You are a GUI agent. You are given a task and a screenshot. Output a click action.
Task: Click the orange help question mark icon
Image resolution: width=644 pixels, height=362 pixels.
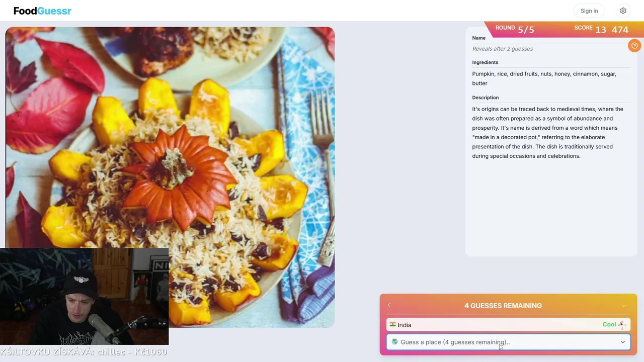(x=634, y=46)
